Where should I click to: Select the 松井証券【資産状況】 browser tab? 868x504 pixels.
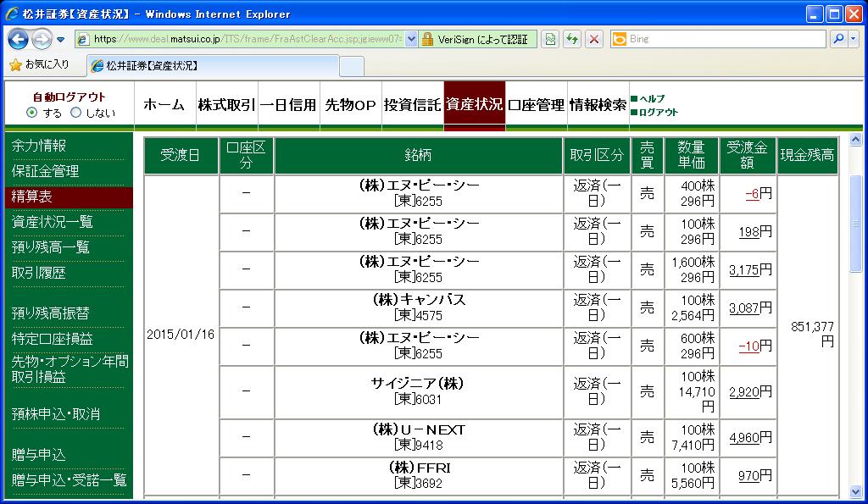point(213,66)
